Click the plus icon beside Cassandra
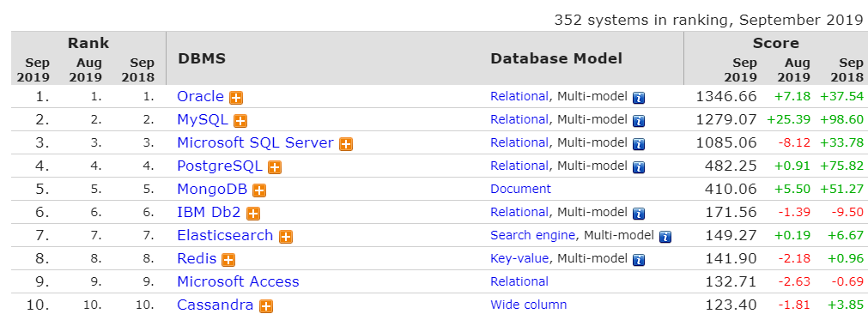The height and width of the screenshot is (314, 868). 266,306
